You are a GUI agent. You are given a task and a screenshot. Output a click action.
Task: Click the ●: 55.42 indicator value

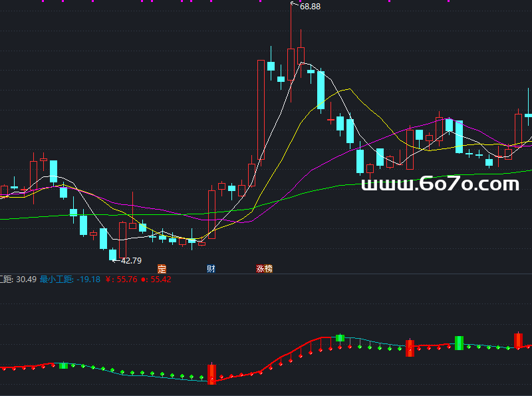(156, 280)
